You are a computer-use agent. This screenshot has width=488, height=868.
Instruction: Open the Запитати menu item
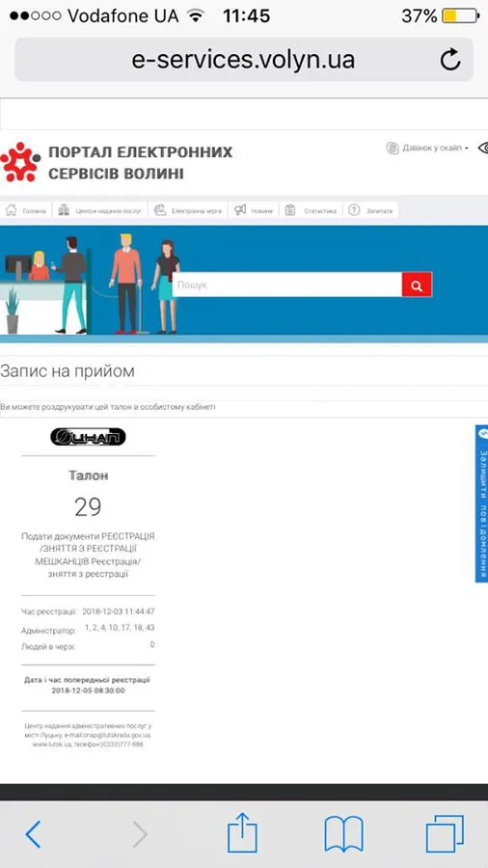370,210
